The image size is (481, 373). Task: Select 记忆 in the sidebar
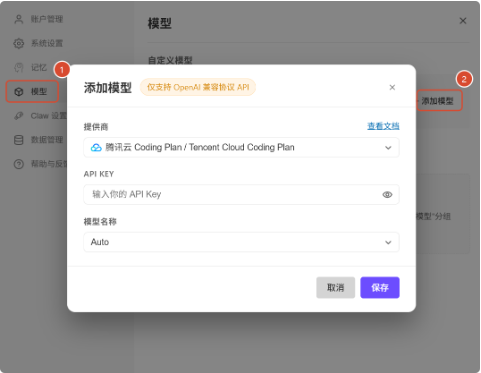(x=39, y=68)
